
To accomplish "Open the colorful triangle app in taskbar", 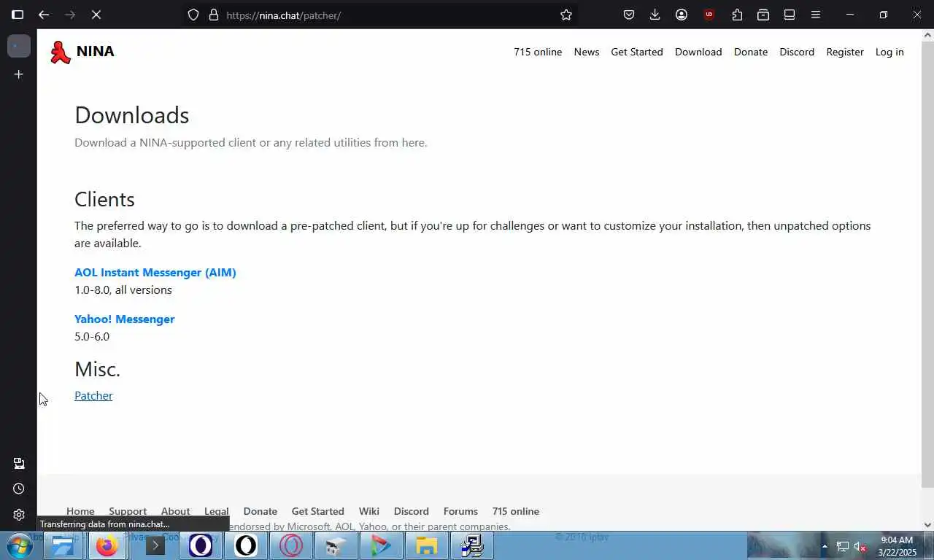I will click(382, 545).
